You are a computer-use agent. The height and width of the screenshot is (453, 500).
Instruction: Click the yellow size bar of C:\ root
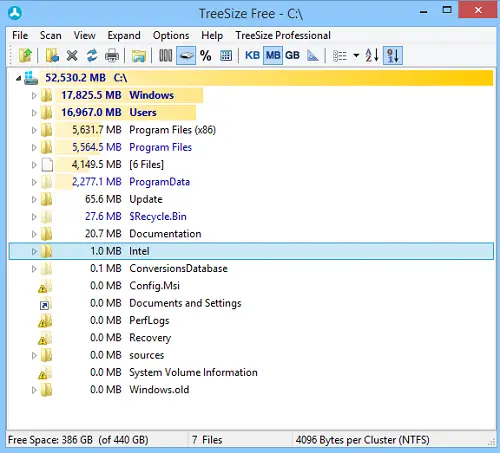(x=266, y=78)
